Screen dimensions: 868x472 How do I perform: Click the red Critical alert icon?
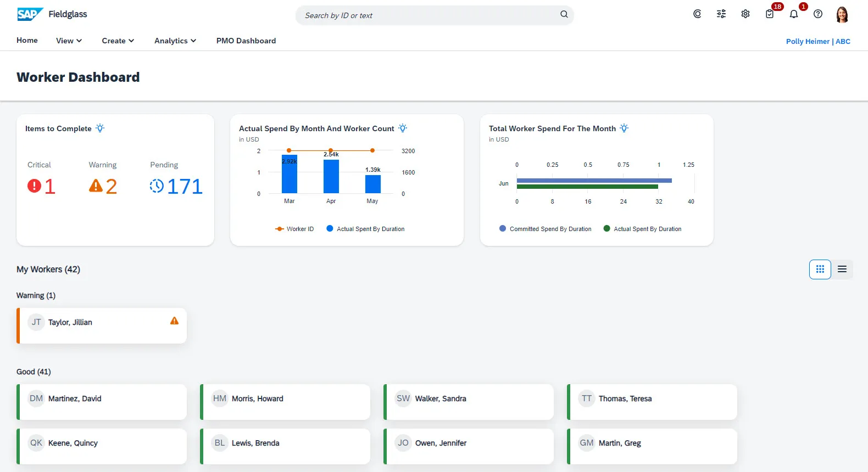click(34, 186)
